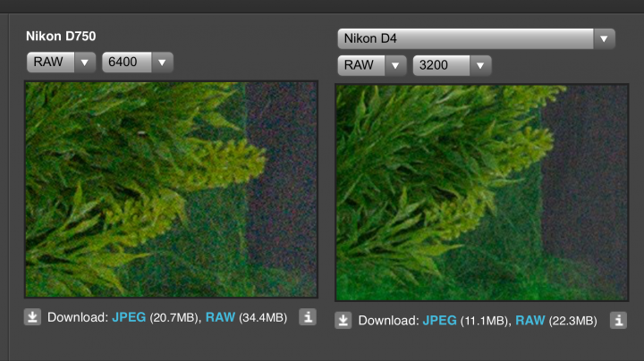Image resolution: width=644 pixels, height=361 pixels.
Task: Open the 6400 ISO dropdown for Nikon D750
Action: 138,63
